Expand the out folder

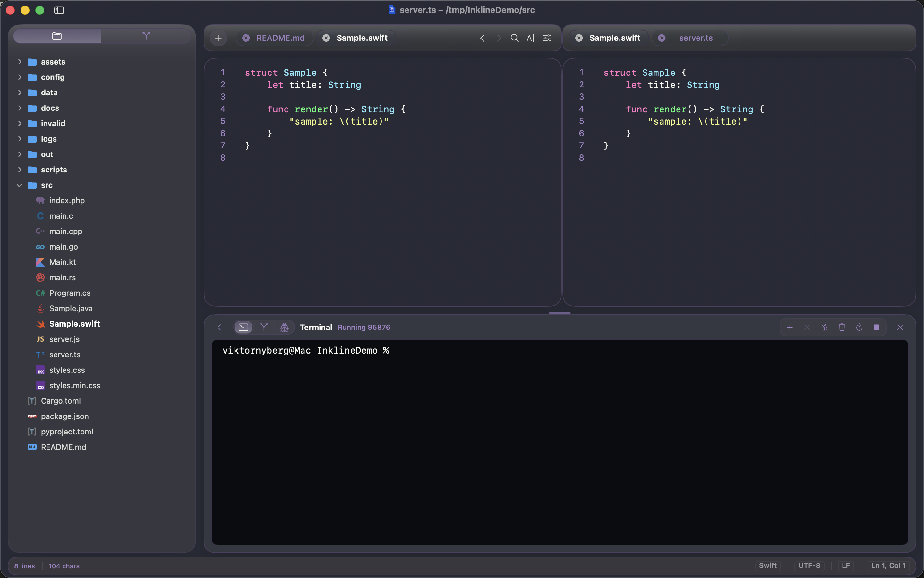pos(20,154)
